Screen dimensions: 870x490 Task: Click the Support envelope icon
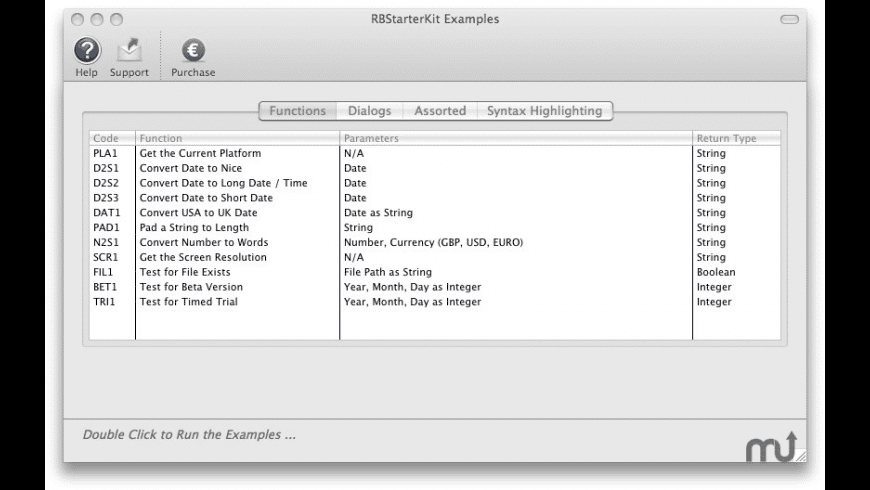pos(129,50)
